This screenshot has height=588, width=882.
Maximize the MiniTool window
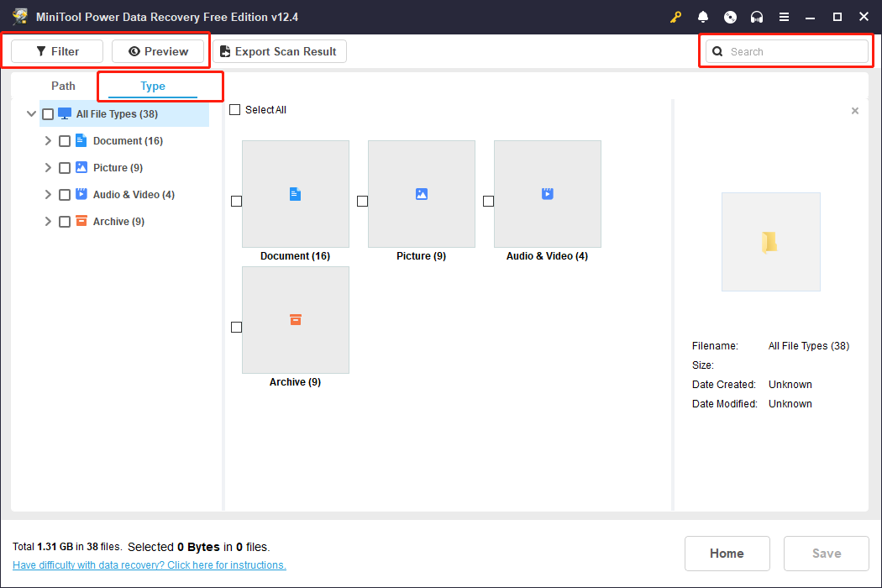coord(837,17)
